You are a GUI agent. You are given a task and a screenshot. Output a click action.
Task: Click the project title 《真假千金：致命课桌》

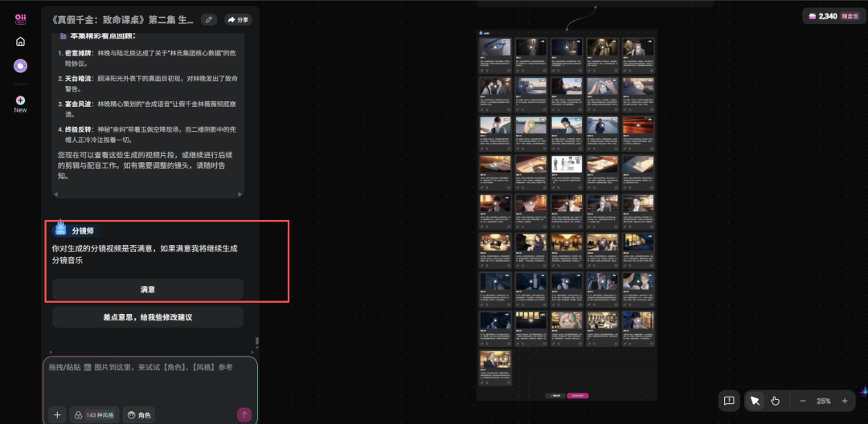pyautogui.click(x=122, y=20)
